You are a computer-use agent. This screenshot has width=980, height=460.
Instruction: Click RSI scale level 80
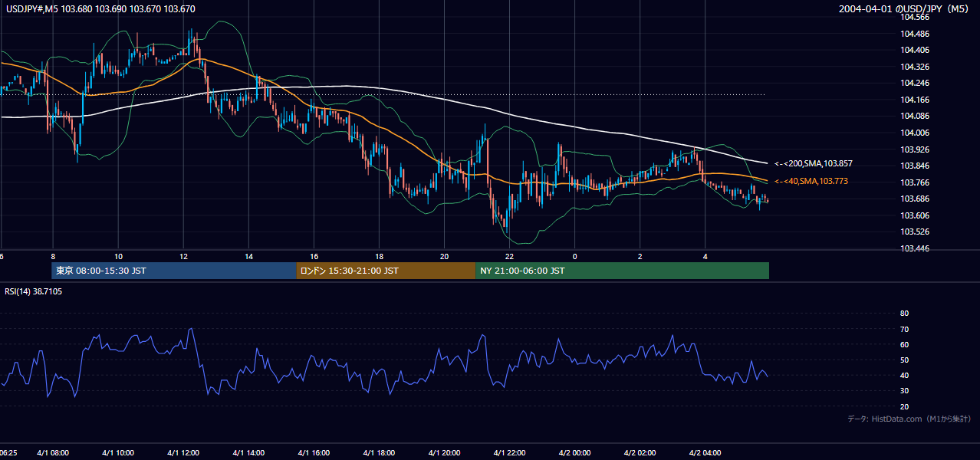(904, 314)
